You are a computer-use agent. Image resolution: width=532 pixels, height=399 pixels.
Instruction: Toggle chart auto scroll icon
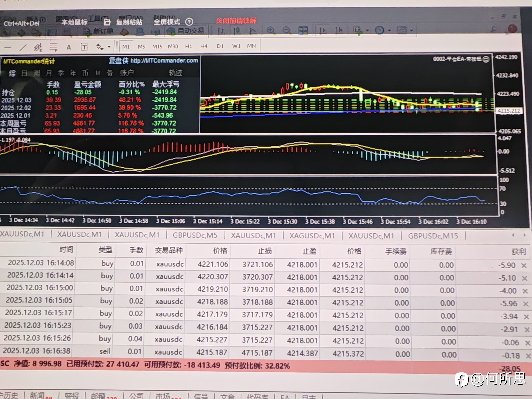(322, 30)
